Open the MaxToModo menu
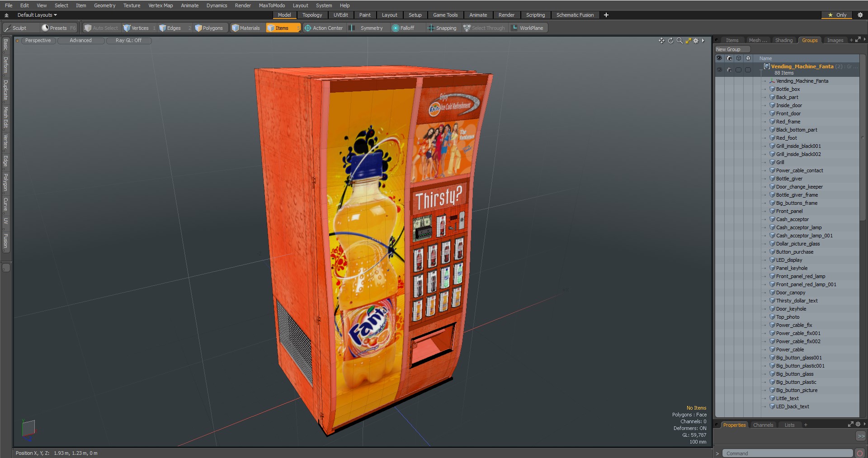The image size is (868, 458). (x=272, y=5)
